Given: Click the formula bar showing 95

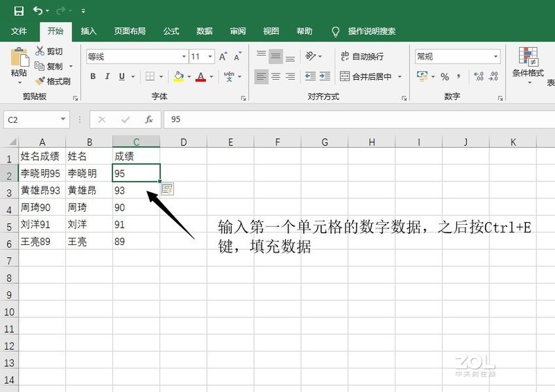Looking at the screenshot, I should [x=359, y=120].
